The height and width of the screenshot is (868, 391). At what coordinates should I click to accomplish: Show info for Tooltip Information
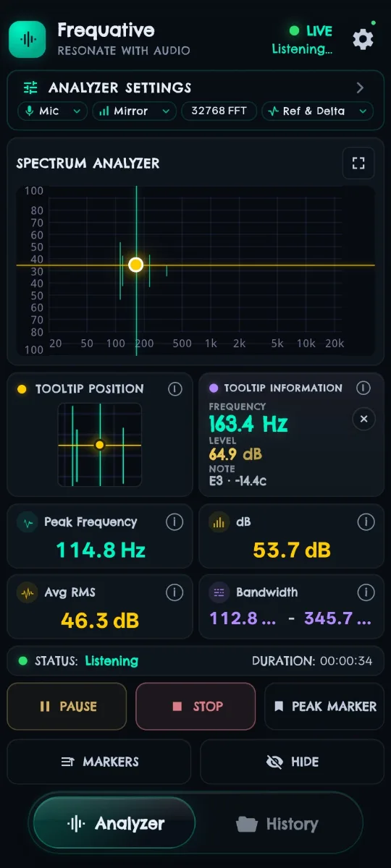[363, 388]
